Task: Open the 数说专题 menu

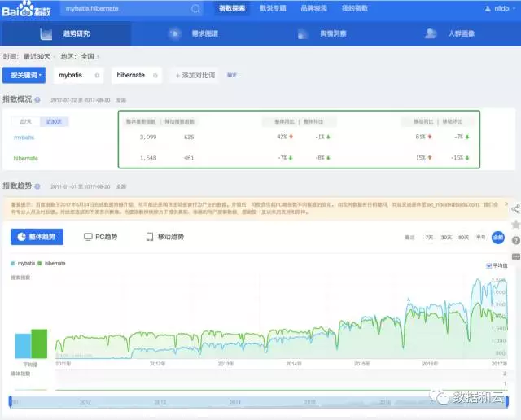Action: (273, 9)
